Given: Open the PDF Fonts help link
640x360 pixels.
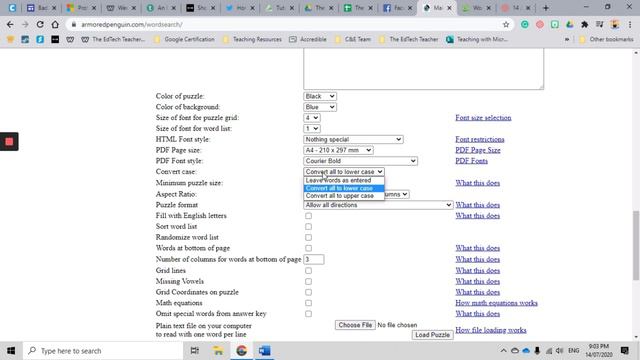Looking at the screenshot, I should point(471,161).
